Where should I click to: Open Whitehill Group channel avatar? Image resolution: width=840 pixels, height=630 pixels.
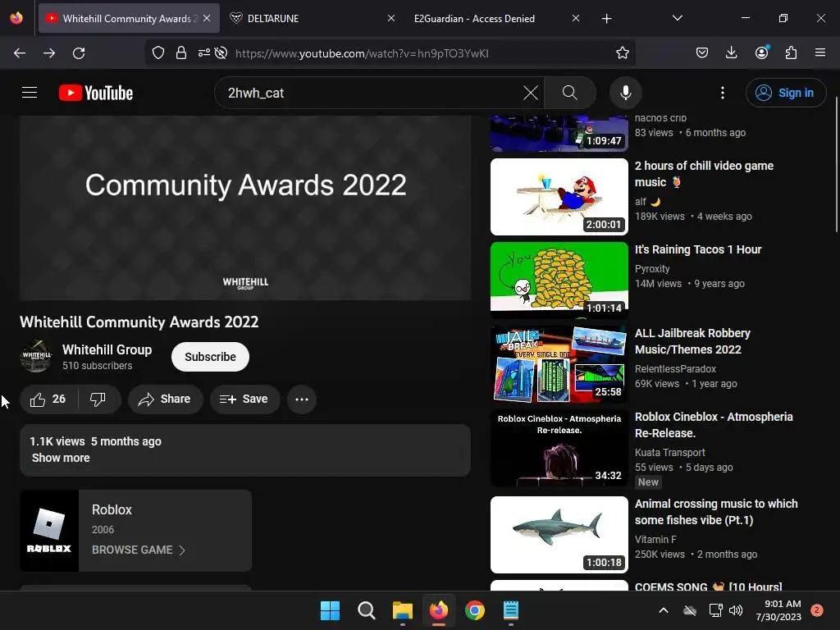pyautogui.click(x=36, y=356)
